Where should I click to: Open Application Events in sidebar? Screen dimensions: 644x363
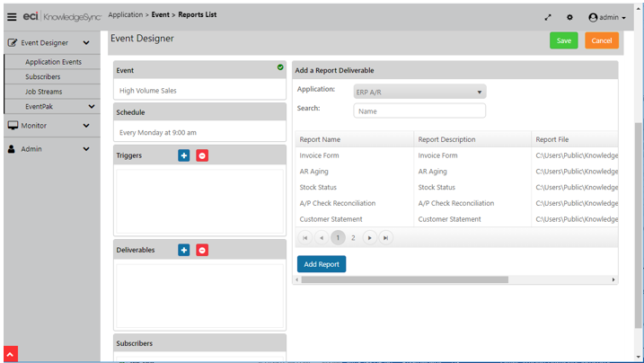[53, 62]
